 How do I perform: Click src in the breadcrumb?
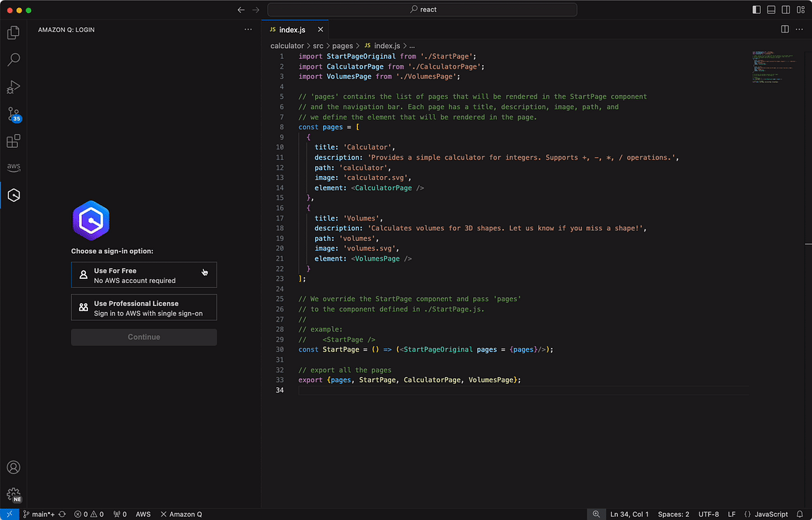tap(318, 45)
